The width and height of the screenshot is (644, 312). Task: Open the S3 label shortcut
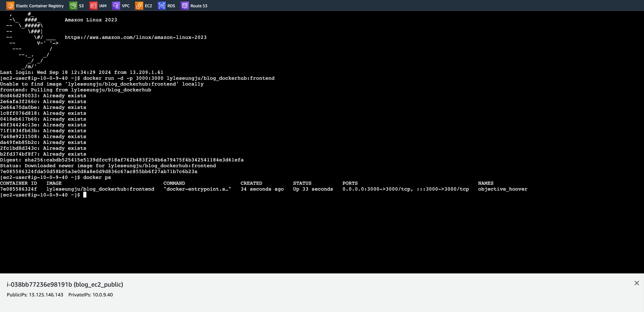81,6
